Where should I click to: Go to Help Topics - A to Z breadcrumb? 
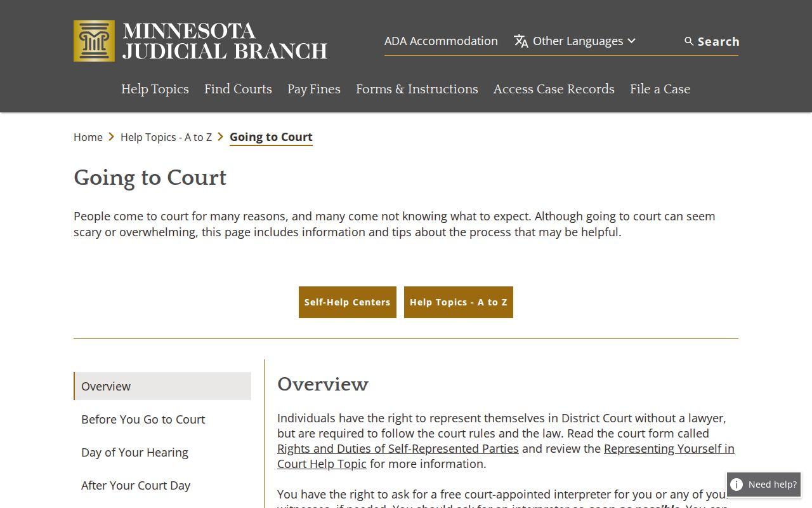click(x=166, y=137)
